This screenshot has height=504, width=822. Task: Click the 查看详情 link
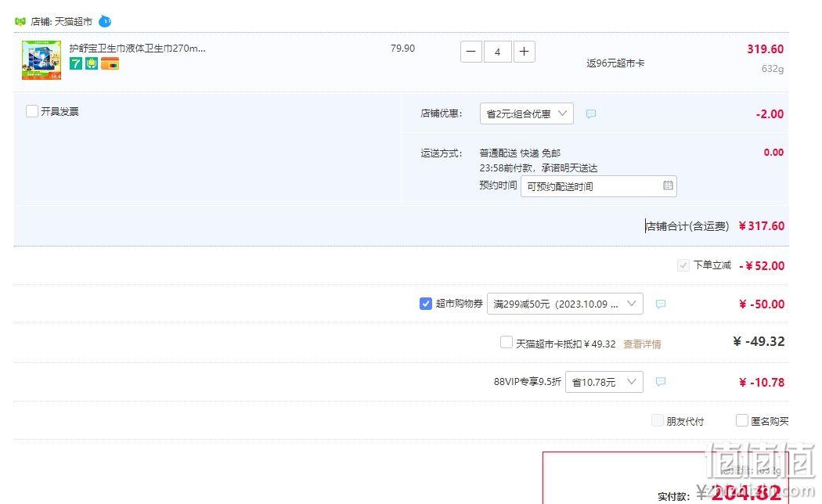tap(642, 344)
